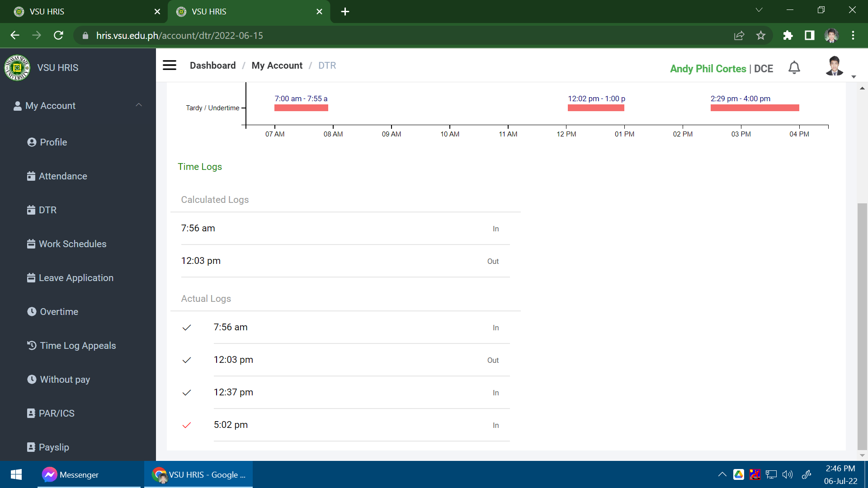
Task: Expand the browser tab search dropdown
Action: coord(759,10)
